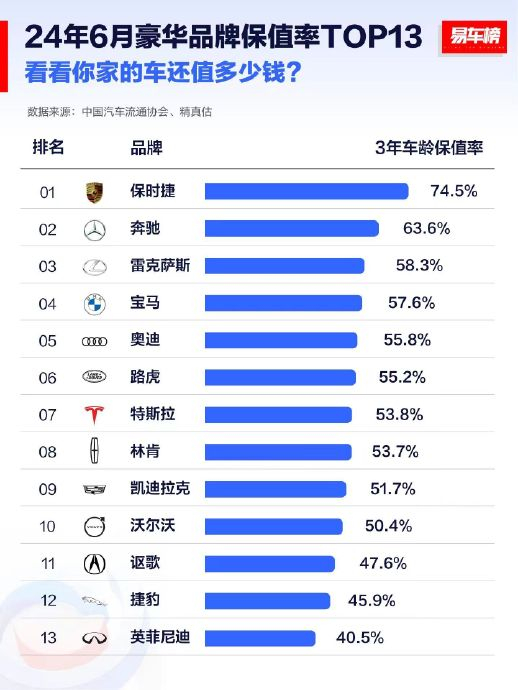The image size is (518, 690).
Task: Select the Infiniti logo
Action: (94, 638)
